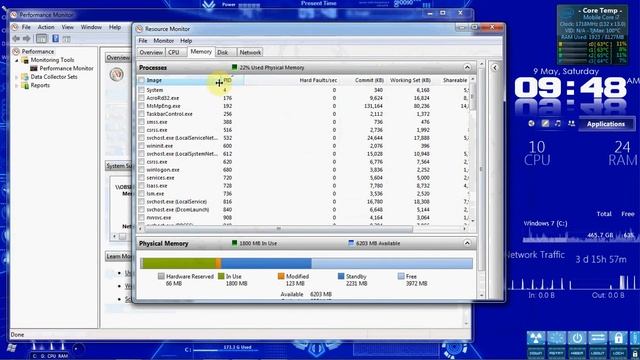Click Performance Monitor title bar icon
The width and height of the screenshot is (640, 360).
(x=14, y=15)
